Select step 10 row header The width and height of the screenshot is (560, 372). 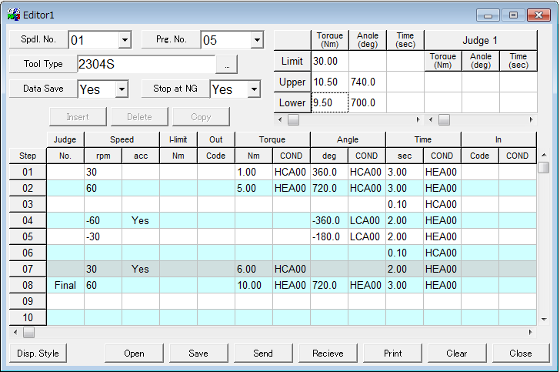[28, 317]
